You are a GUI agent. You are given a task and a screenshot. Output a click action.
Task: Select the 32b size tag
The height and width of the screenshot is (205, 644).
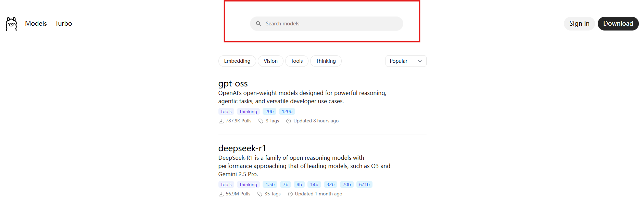coord(330,184)
